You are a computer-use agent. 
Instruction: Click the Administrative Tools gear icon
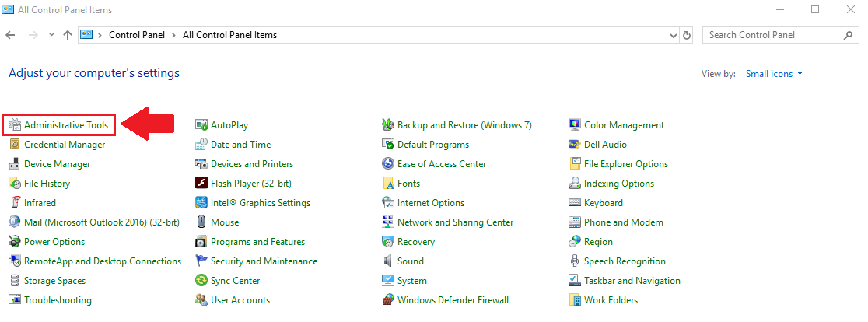point(15,125)
